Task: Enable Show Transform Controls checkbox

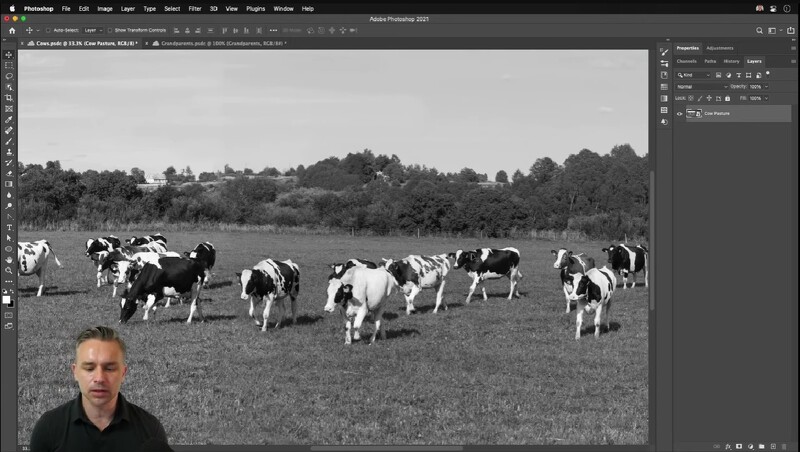Action: pyautogui.click(x=110, y=30)
